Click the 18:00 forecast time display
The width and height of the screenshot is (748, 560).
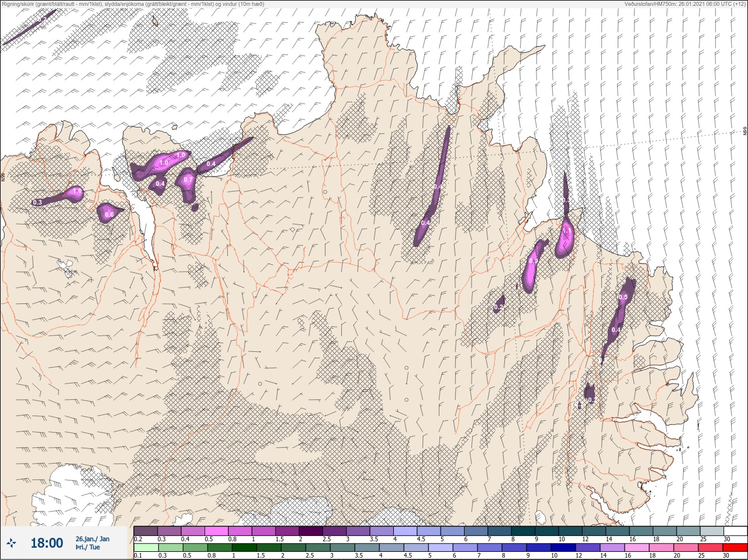[x=47, y=543]
